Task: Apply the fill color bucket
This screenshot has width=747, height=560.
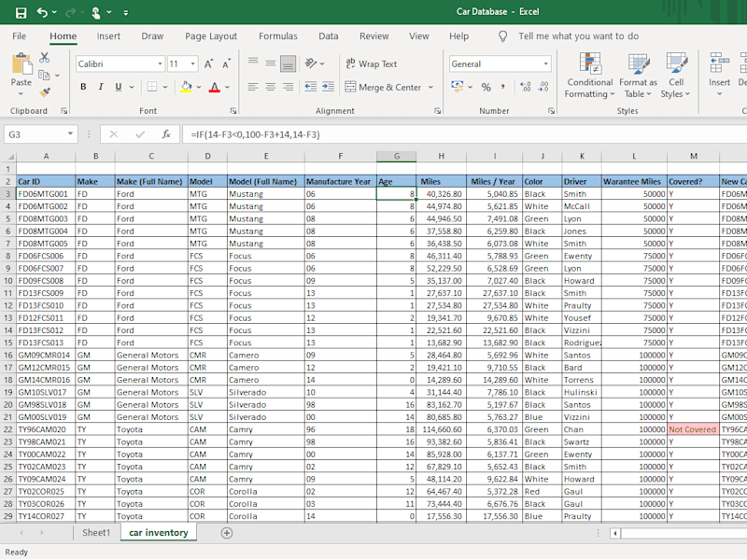Action: coord(186,87)
